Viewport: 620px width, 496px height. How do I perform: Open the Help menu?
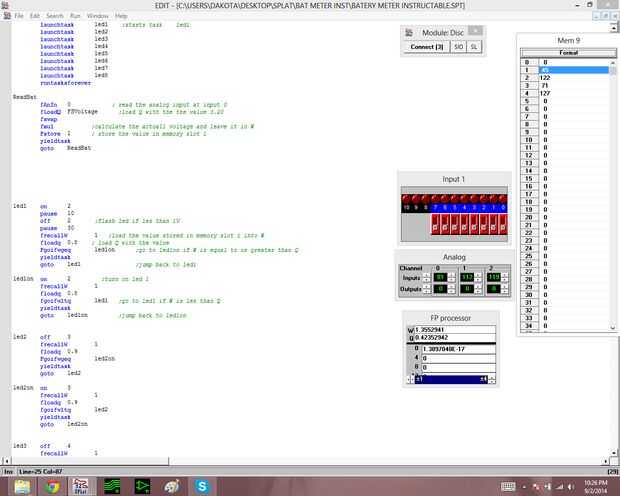121,16
